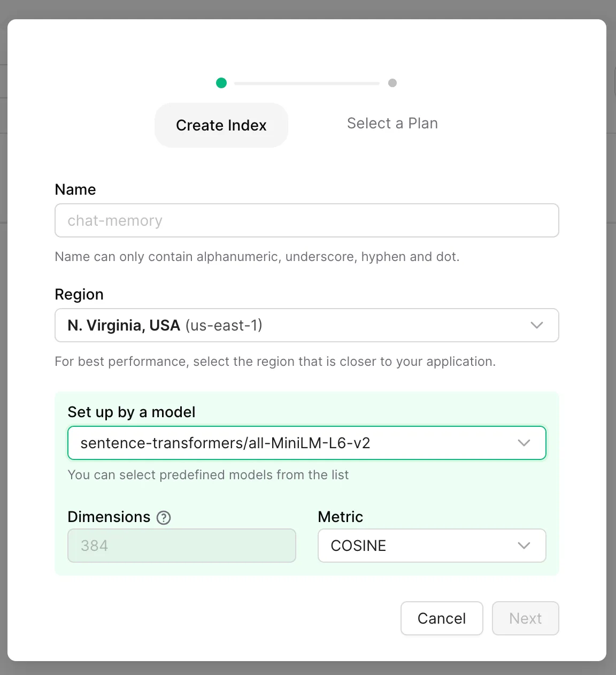Viewport: 616px width, 675px height.
Task: Open the COSINE Metric dropdown
Action: tap(432, 546)
